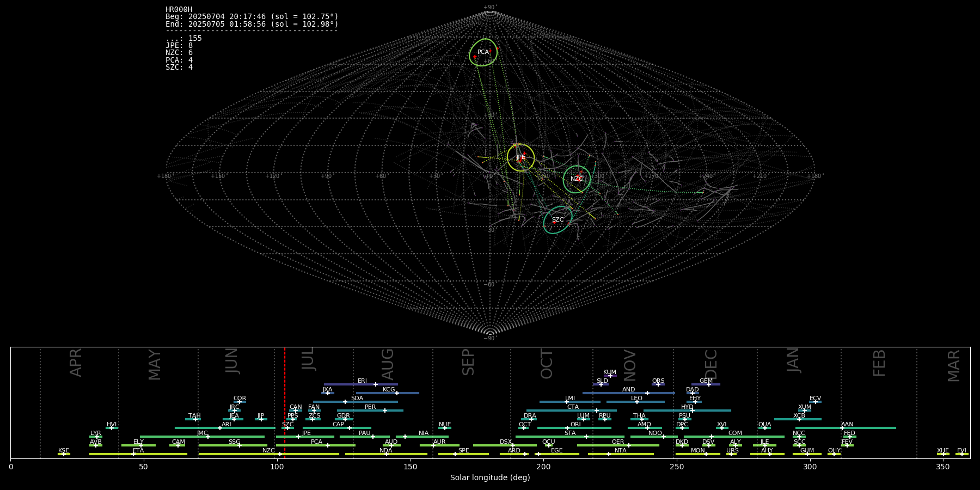Viewport: 980px width, 490px height.
Task: Click the SZC shower label in timeline
Action: (287, 425)
